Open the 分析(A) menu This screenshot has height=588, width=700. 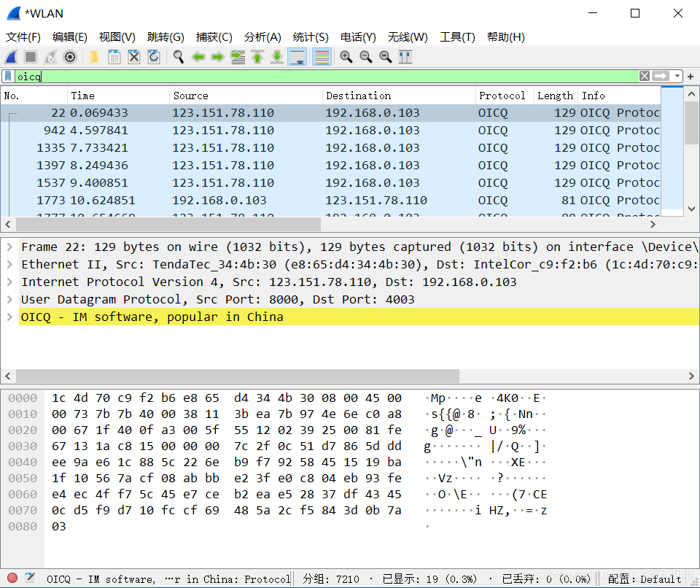click(x=262, y=37)
